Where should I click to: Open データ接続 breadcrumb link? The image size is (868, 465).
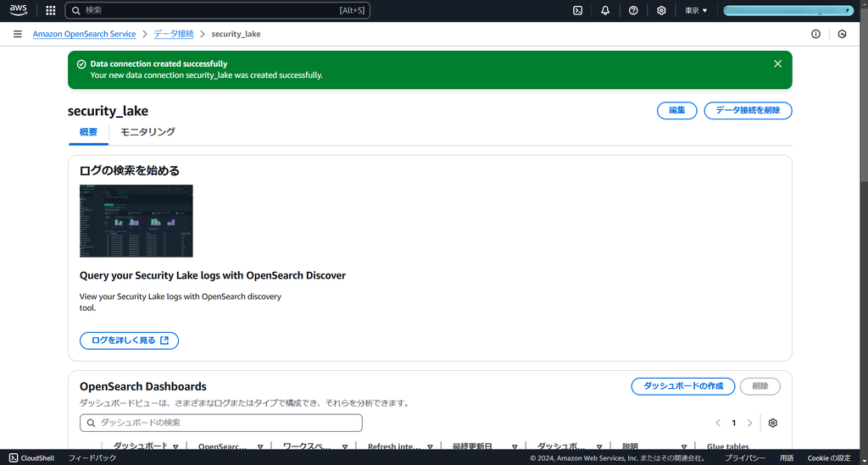[174, 34]
